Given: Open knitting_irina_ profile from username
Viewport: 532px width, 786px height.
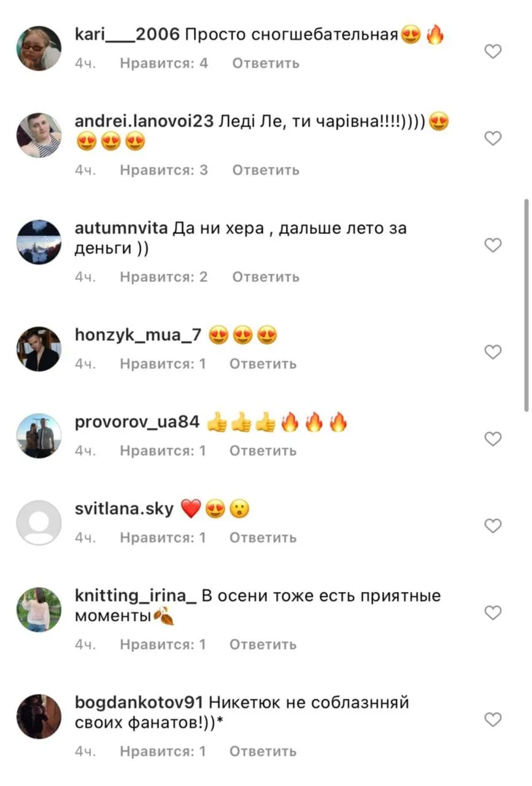Looking at the screenshot, I should [135, 597].
